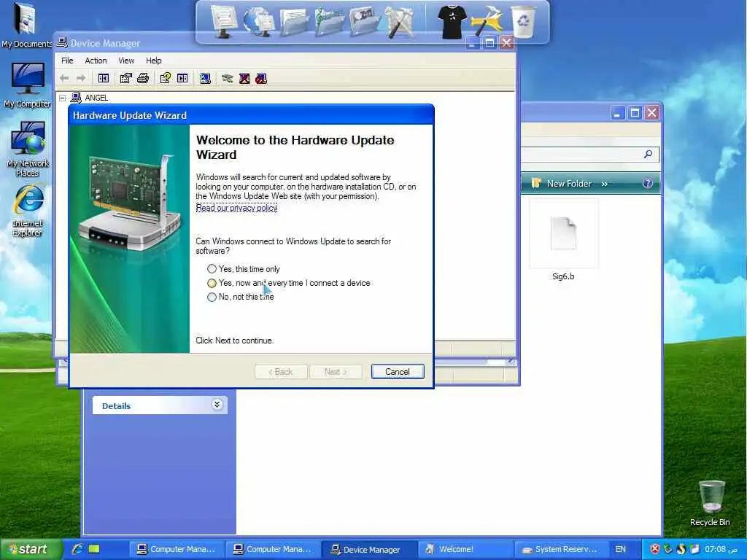Select the Sig6.b file in the explorer window

(x=564, y=241)
